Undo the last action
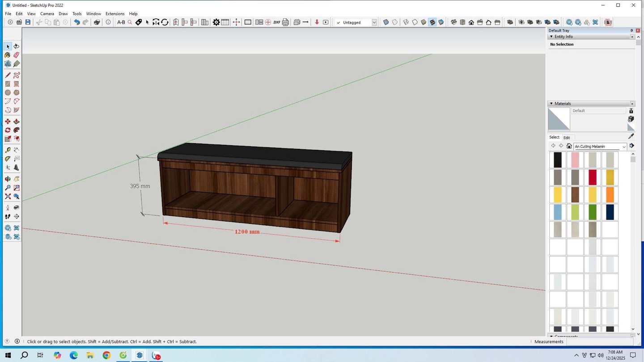Screen dimensions: 644x362 point(77,22)
